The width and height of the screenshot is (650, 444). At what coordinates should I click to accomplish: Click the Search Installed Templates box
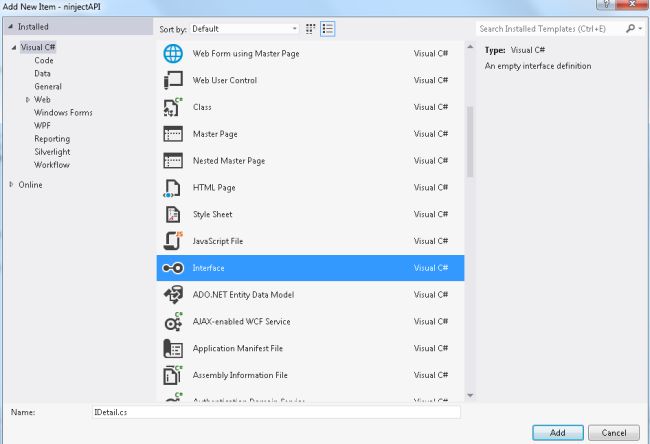tap(551, 29)
